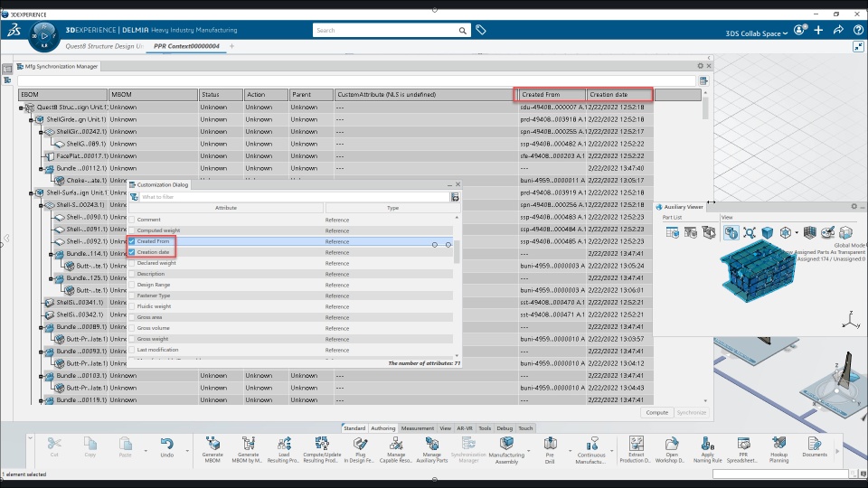Click the zoom-fit icon in Auxiliary Viewer
The height and width of the screenshot is (488, 868).
click(749, 232)
